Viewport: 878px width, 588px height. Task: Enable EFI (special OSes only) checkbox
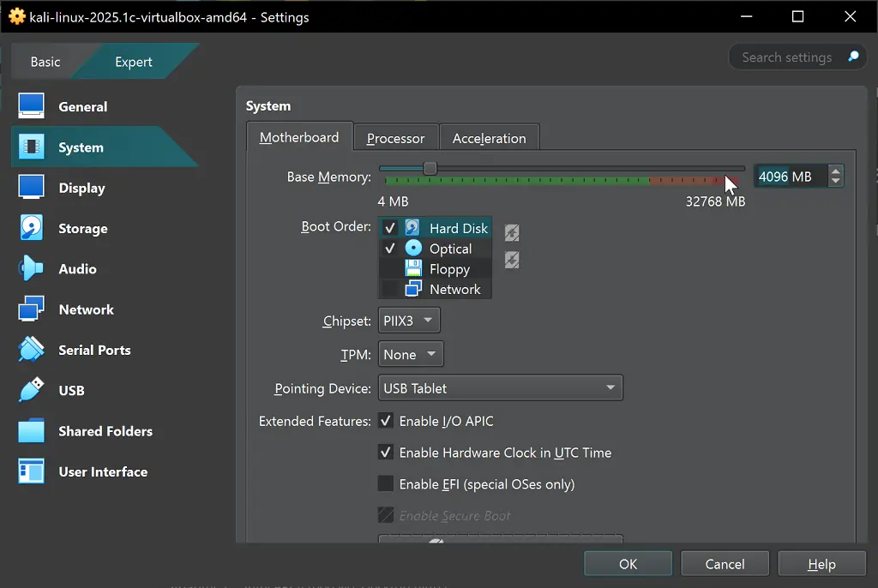(385, 483)
